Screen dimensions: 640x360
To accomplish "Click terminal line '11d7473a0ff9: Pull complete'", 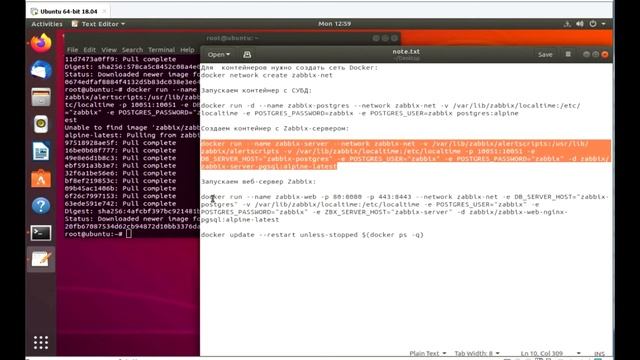I will click(120, 59).
